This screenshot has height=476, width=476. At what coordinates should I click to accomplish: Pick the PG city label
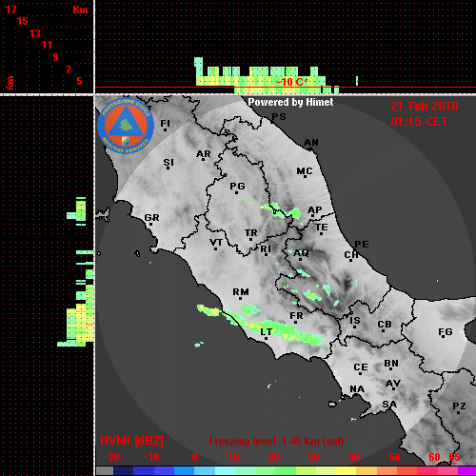(237, 186)
